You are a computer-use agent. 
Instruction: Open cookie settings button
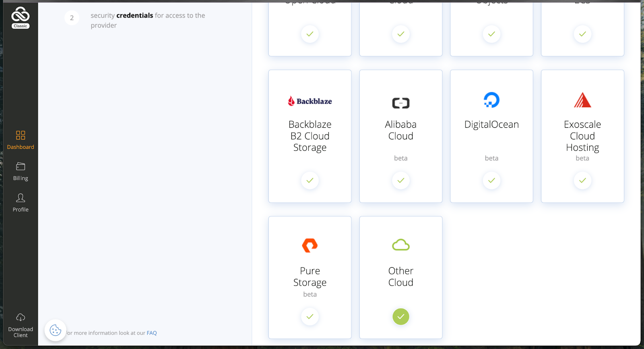(56, 330)
